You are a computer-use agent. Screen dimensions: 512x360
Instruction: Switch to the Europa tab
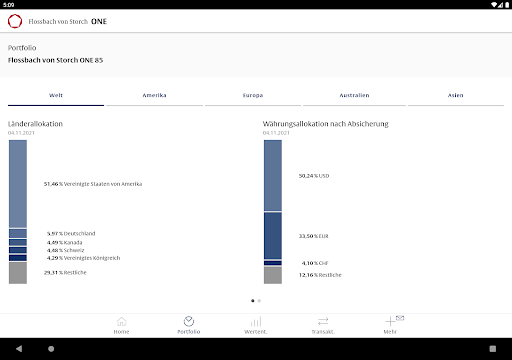pyautogui.click(x=253, y=95)
